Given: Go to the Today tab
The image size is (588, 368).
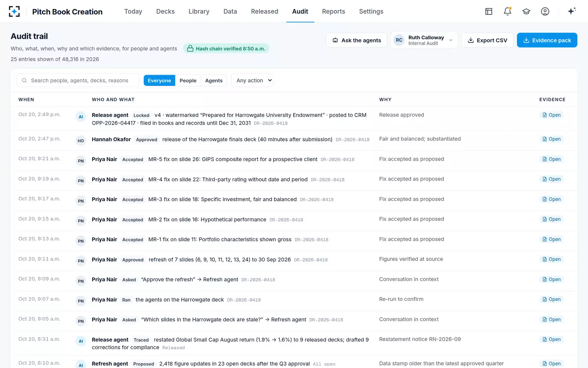Looking at the screenshot, I should pyautogui.click(x=133, y=11).
